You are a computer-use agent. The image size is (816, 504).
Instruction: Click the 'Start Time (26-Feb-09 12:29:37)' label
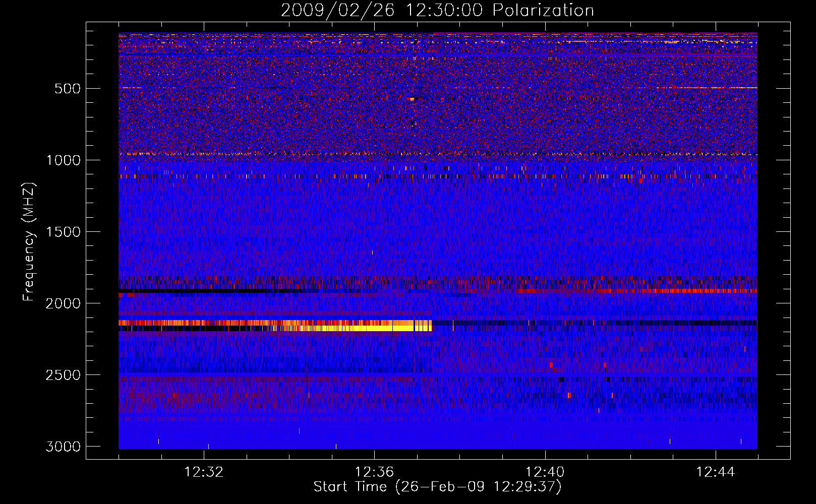point(437,487)
